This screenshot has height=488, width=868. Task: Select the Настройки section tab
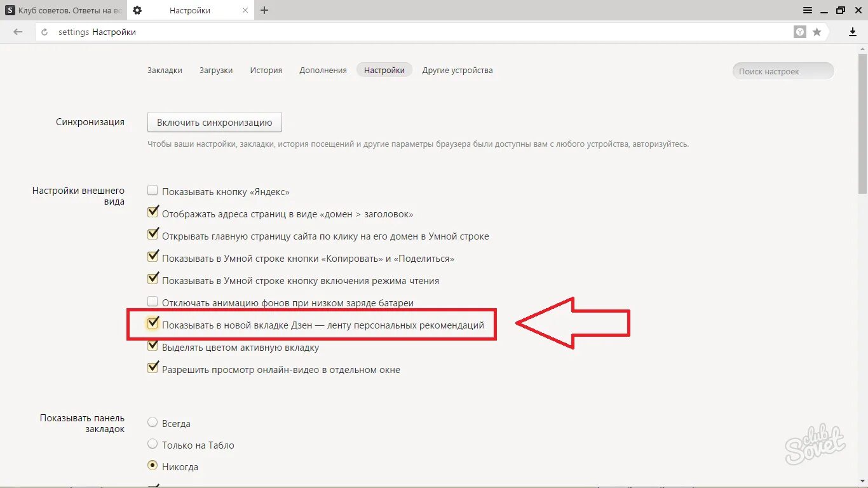(384, 71)
